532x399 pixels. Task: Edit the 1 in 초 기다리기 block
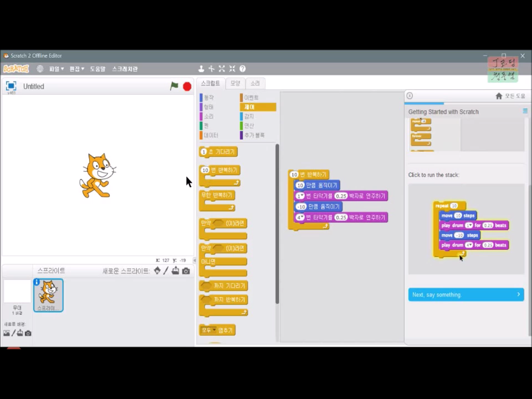pyautogui.click(x=203, y=152)
